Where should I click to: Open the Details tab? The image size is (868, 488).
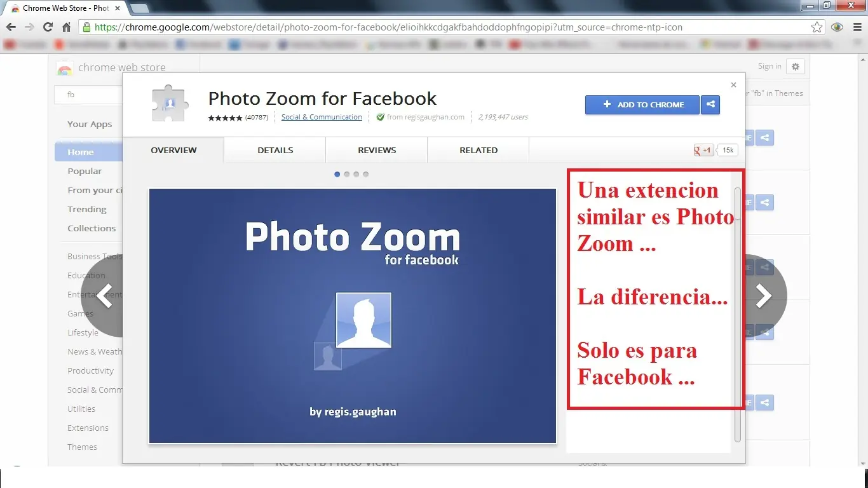(x=275, y=150)
